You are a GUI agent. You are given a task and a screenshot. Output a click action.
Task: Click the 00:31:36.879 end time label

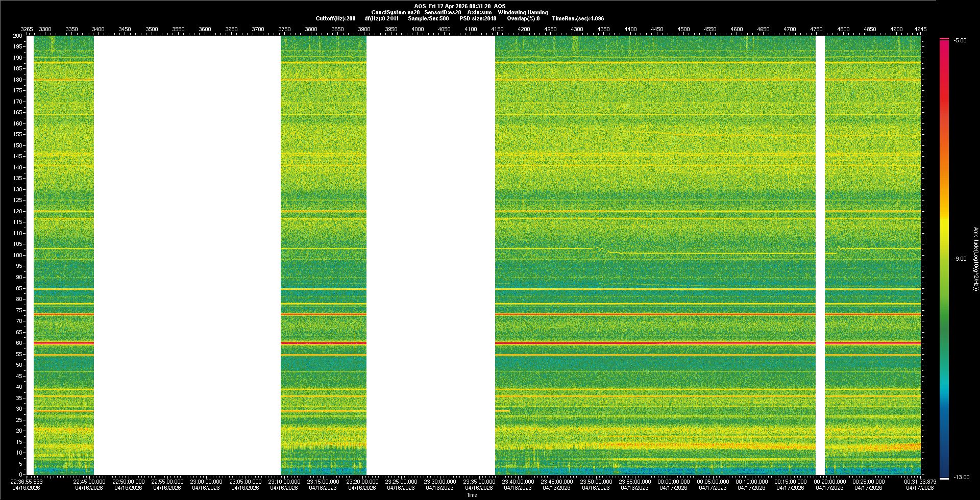click(920, 481)
